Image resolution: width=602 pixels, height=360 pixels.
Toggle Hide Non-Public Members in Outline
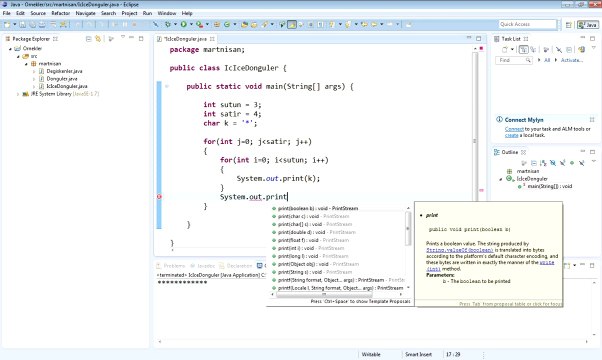tap(572, 163)
